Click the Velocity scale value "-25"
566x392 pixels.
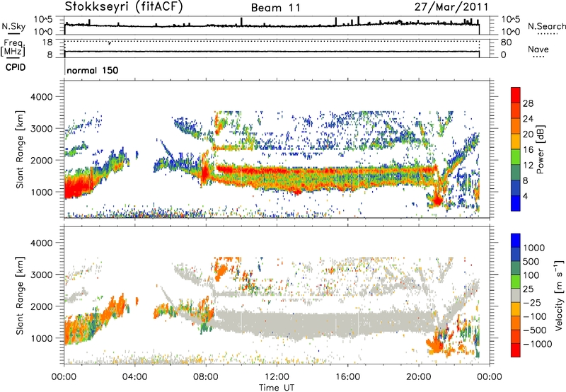point(534,302)
